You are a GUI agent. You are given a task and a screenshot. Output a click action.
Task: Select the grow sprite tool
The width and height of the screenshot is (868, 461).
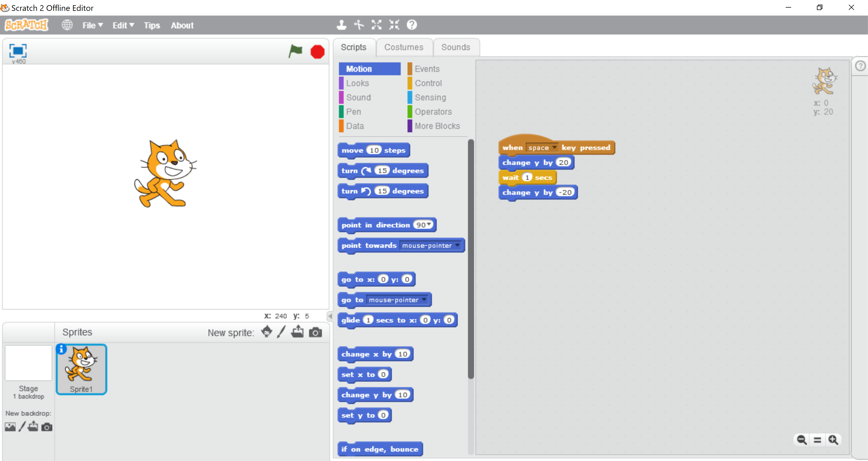[x=376, y=25]
